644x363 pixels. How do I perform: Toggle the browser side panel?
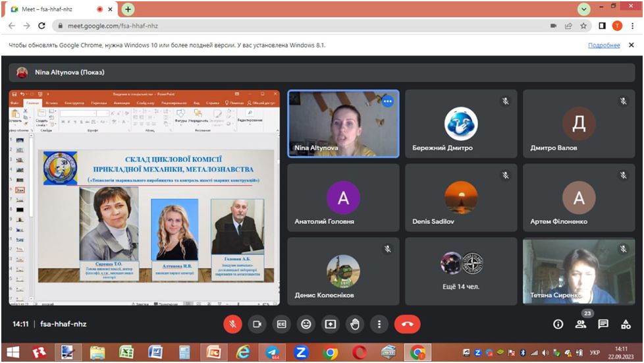[x=602, y=26]
